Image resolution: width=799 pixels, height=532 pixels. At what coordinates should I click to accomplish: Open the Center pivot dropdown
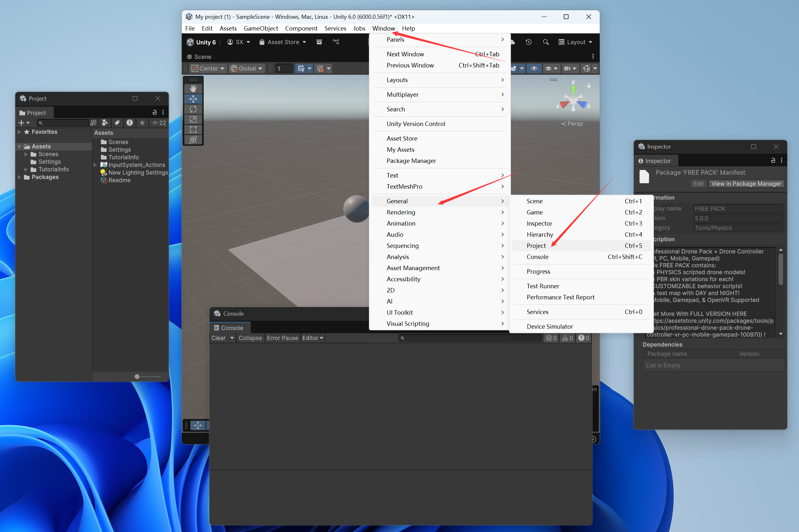(x=209, y=68)
